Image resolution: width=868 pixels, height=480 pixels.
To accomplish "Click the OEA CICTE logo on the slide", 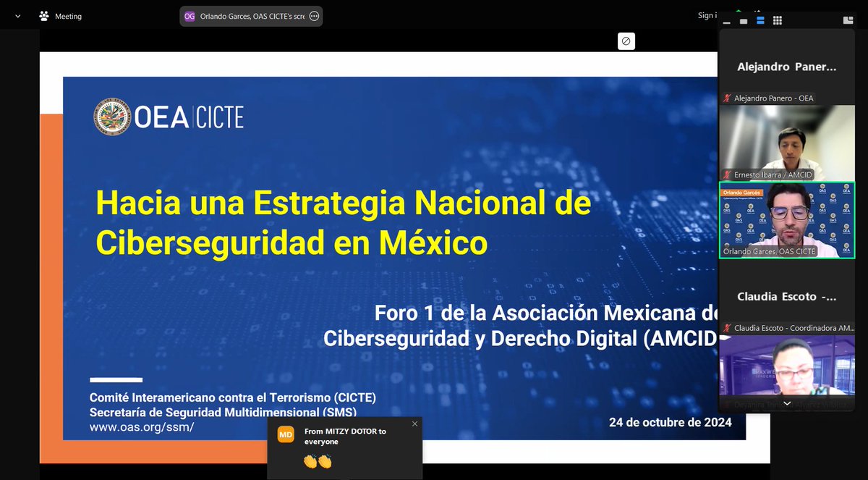I will [x=169, y=117].
